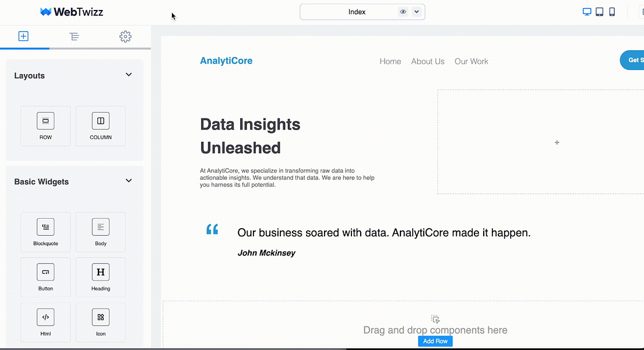
Task: Toggle the page preview eye icon
Action: pos(403,12)
